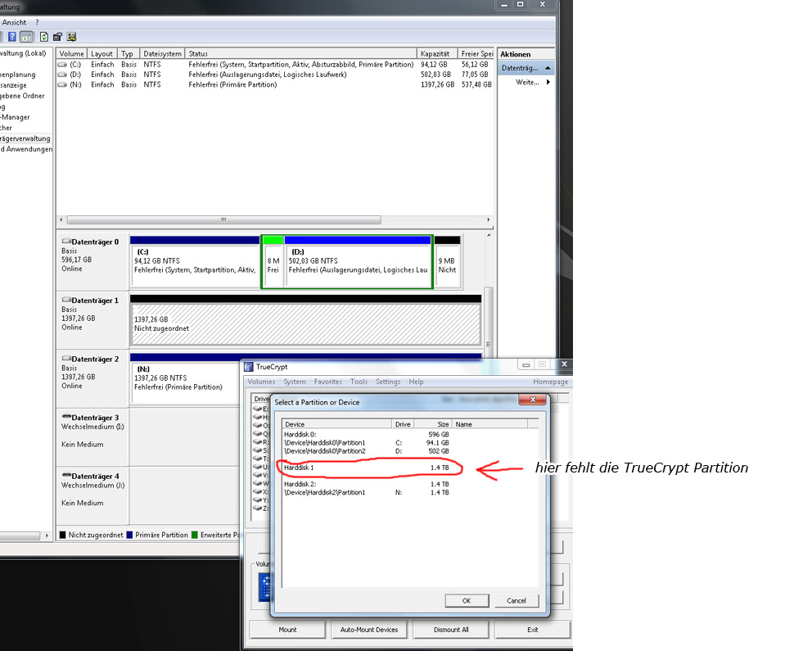The height and width of the screenshot is (651, 812).
Task: Click the Datenträger 1 disk icon
Action: coord(66,300)
